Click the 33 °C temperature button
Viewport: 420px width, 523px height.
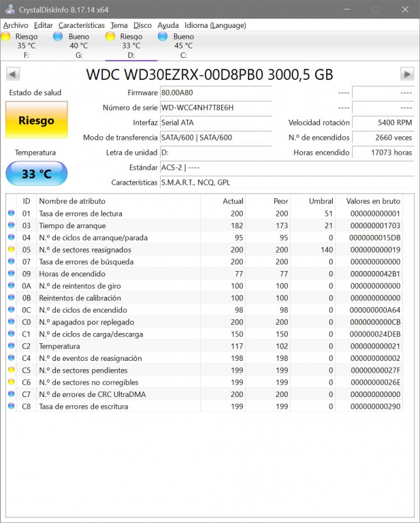pyautogui.click(x=37, y=174)
